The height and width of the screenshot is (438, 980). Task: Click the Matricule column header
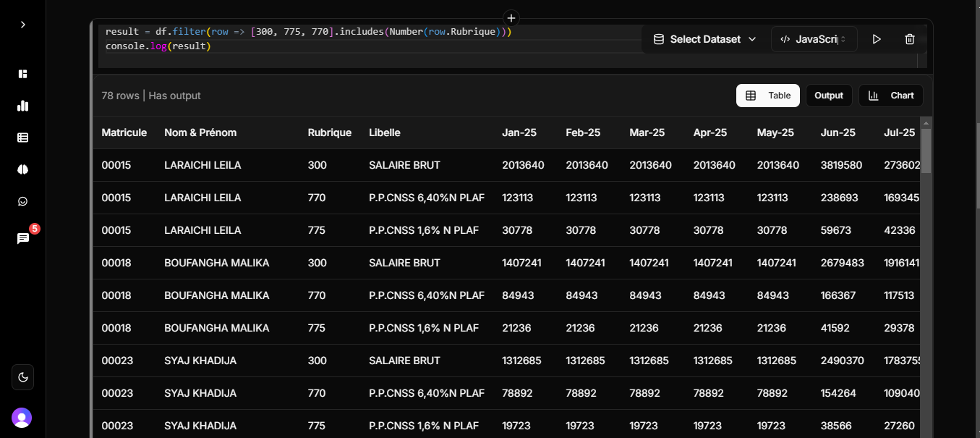(x=124, y=132)
